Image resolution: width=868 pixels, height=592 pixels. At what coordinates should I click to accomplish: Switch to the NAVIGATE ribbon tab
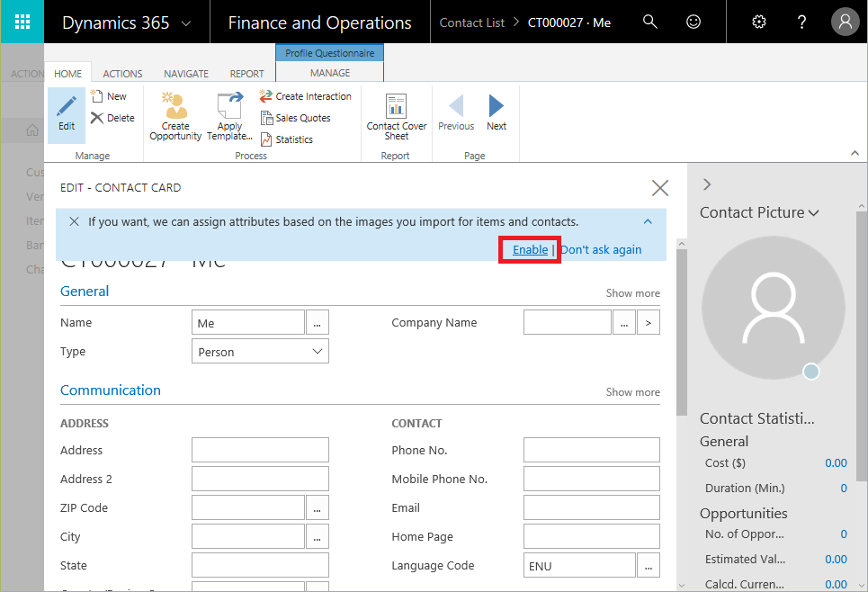(186, 74)
